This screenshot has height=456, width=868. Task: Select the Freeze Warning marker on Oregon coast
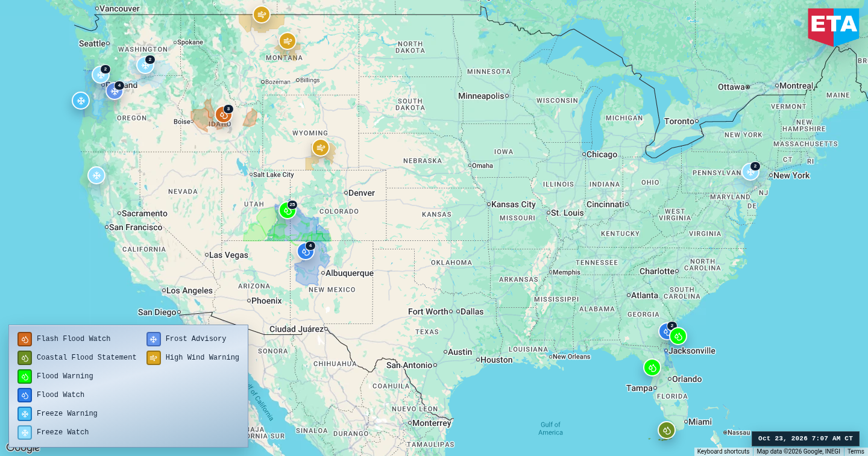click(x=81, y=101)
